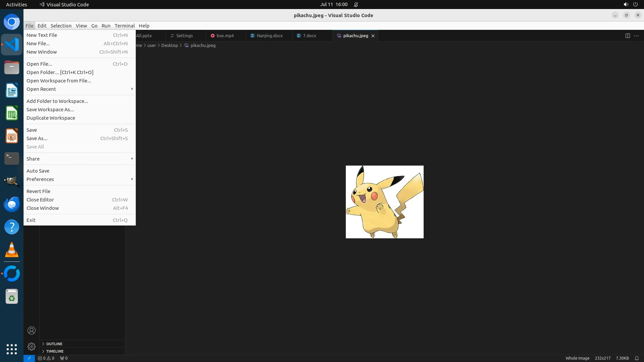Click the errors and warnings status indicator

coord(46,358)
